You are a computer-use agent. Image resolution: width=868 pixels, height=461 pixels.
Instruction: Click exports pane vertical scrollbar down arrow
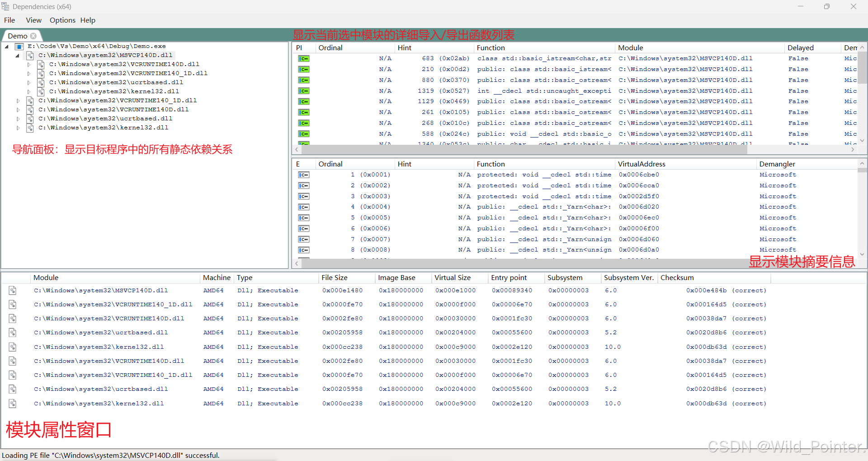coord(862,254)
